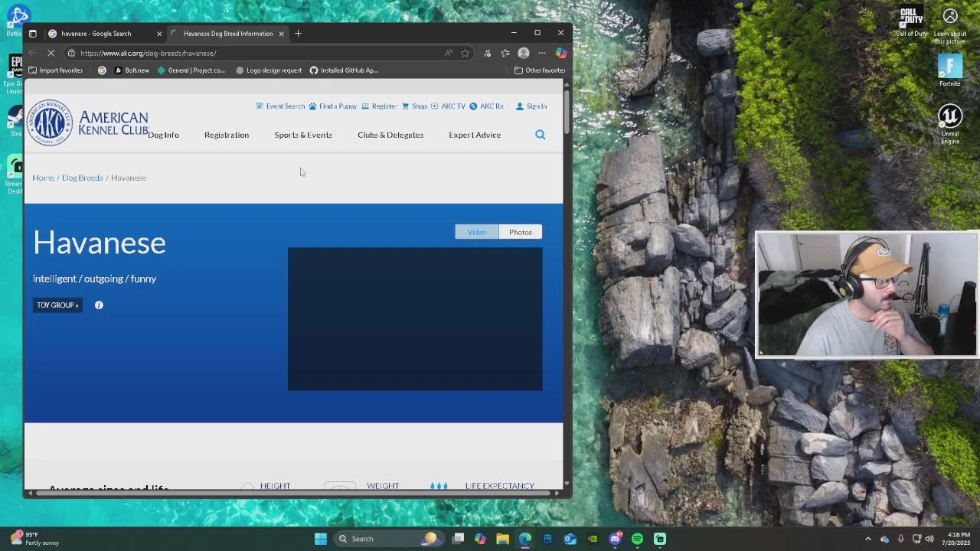
Task: Open browser Settings and more menu
Action: (x=542, y=53)
